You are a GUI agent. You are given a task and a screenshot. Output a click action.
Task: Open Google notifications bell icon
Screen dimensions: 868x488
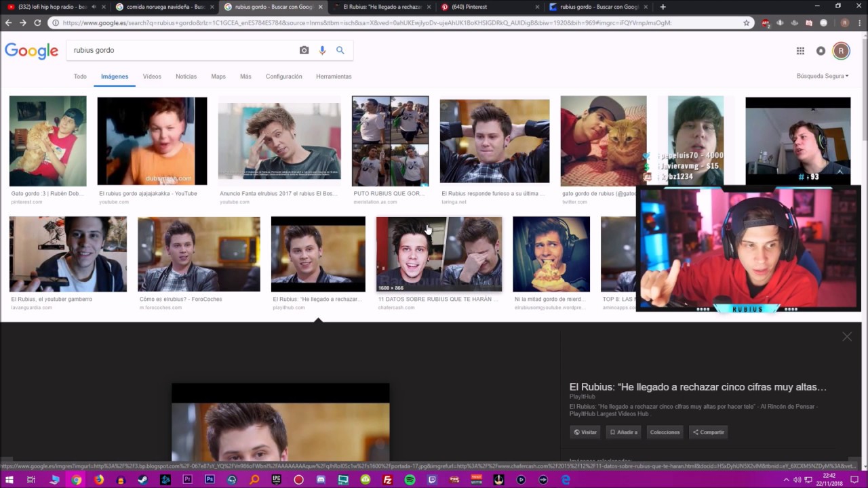click(821, 51)
